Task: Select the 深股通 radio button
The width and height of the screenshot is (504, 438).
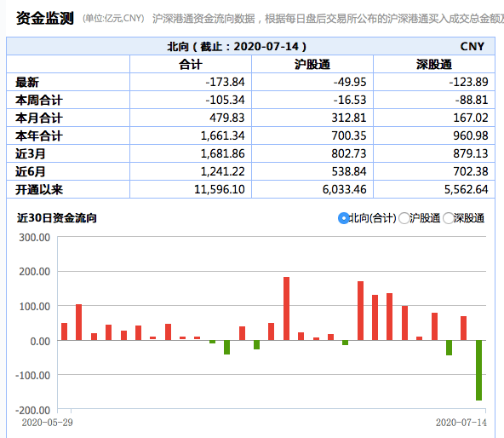Action: coord(449,218)
